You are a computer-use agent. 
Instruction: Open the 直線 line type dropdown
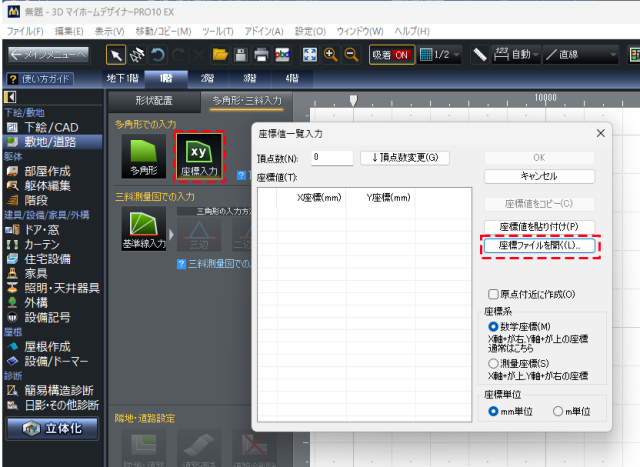(580, 55)
